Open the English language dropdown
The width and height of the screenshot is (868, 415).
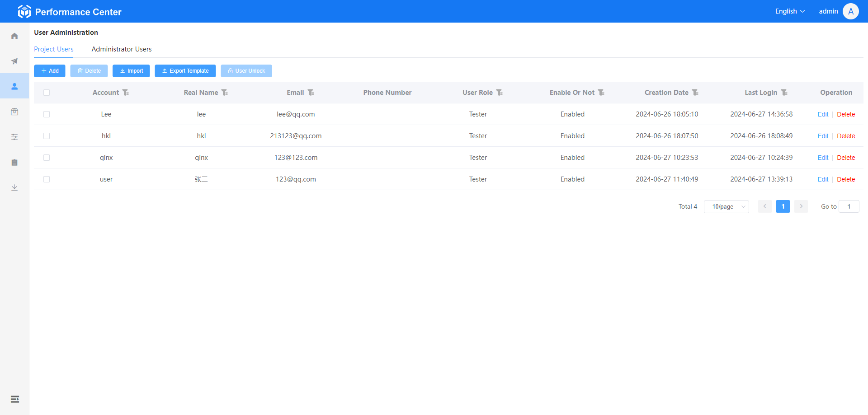tap(789, 11)
